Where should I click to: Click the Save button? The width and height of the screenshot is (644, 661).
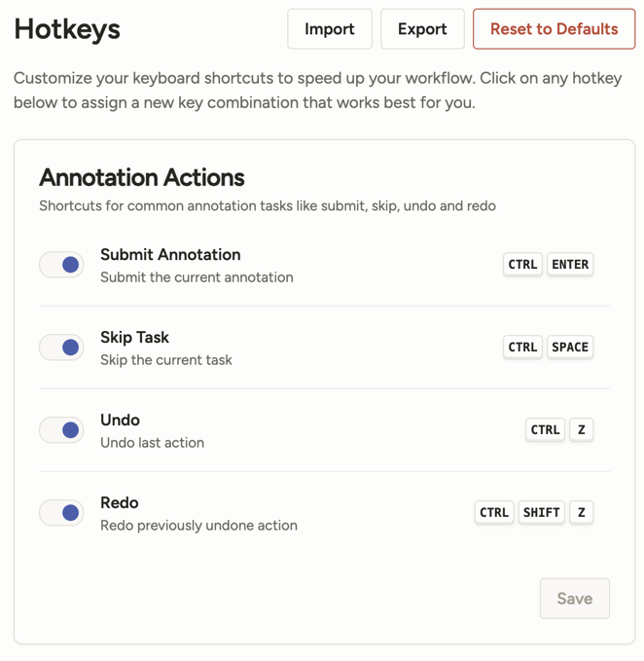coord(574,599)
